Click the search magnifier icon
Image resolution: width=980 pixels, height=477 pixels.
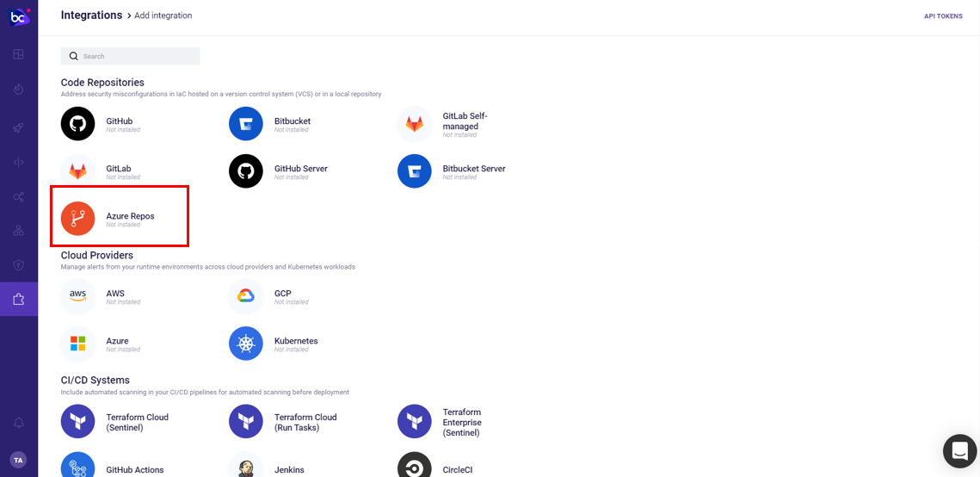point(74,56)
